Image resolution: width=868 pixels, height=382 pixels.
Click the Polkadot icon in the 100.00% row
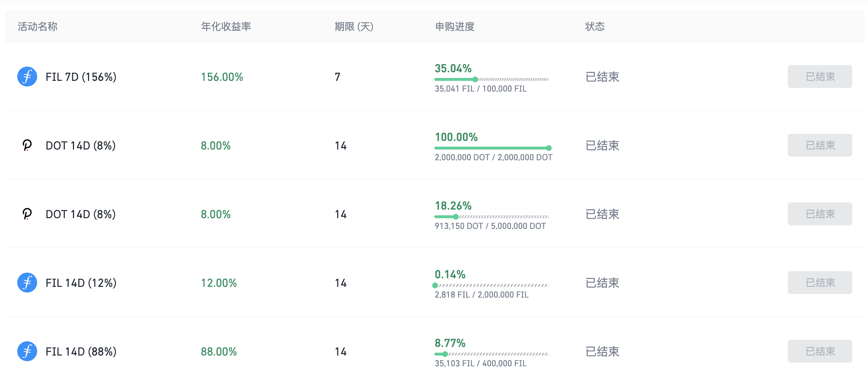(x=27, y=145)
